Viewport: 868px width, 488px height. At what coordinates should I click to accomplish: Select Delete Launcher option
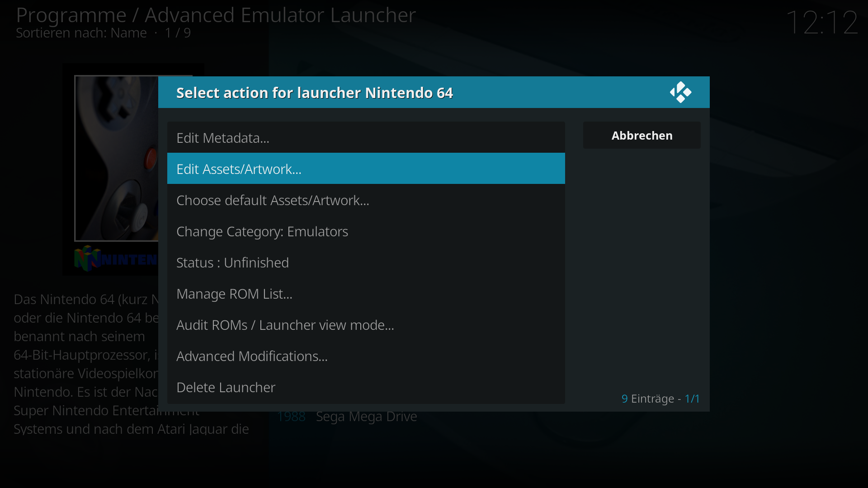point(366,387)
